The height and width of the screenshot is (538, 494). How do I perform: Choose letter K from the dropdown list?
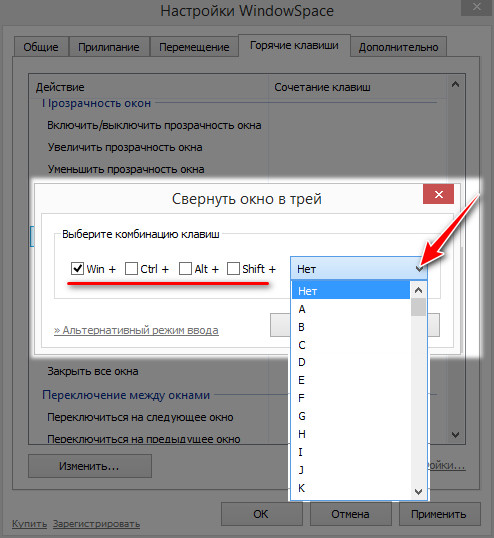pos(351,488)
